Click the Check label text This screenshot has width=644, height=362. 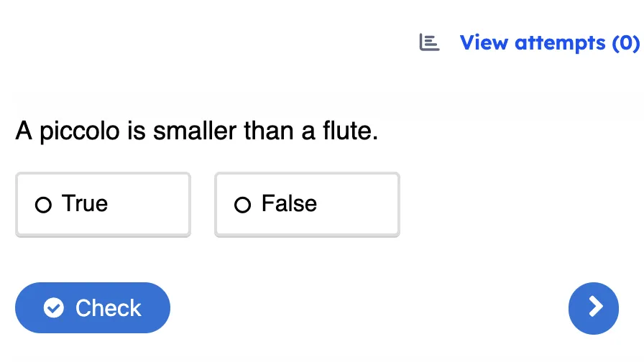click(109, 308)
